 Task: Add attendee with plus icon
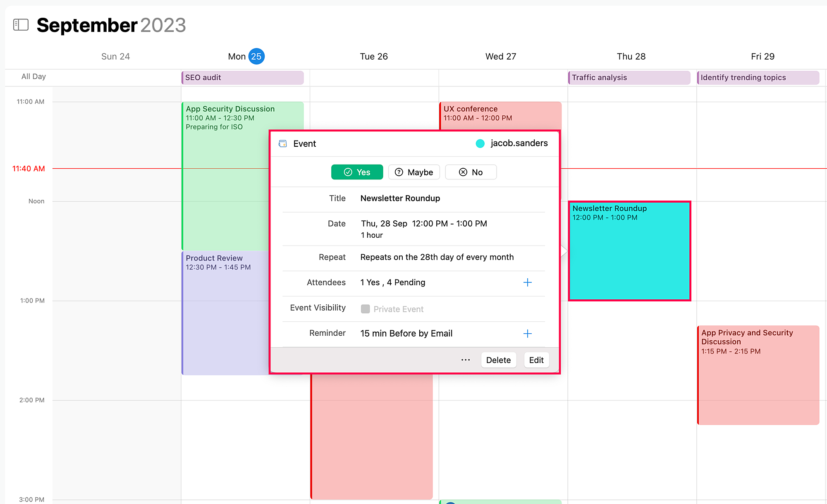[x=527, y=282]
